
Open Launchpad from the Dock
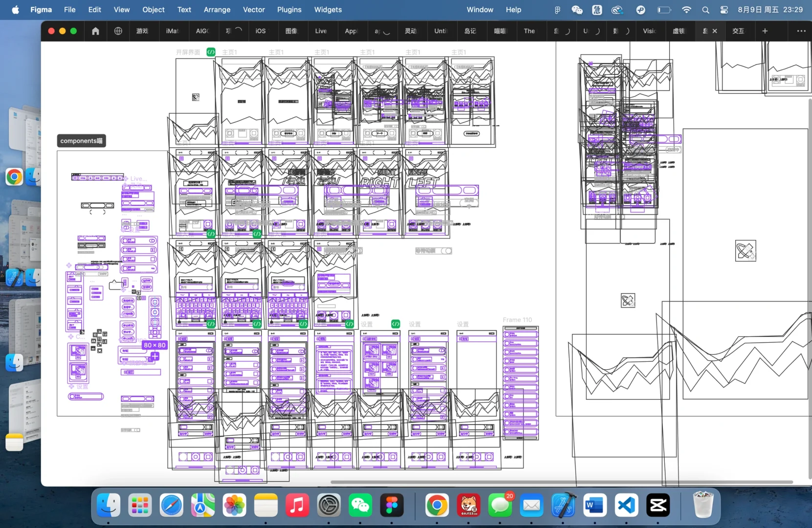(x=140, y=506)
